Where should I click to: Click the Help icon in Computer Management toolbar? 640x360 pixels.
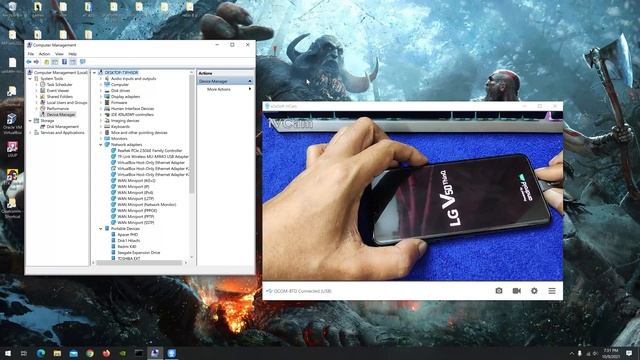64,62
